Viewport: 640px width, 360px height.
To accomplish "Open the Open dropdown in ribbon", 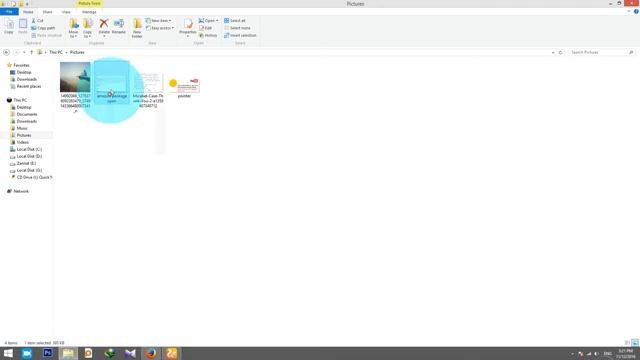I will (208, 20).
